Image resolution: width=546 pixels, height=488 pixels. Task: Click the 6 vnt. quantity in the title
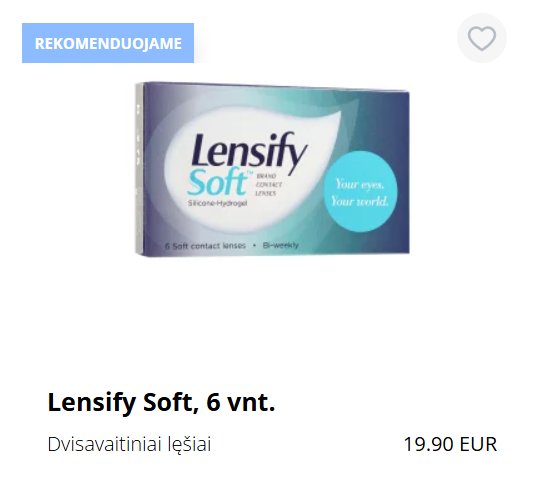point(241,402)
